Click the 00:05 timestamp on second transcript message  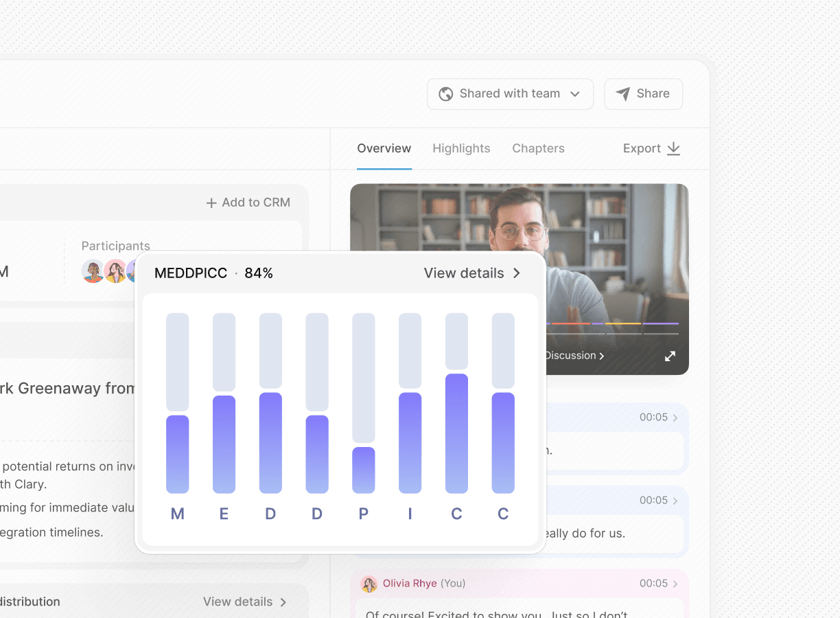[x=653, y=501]
